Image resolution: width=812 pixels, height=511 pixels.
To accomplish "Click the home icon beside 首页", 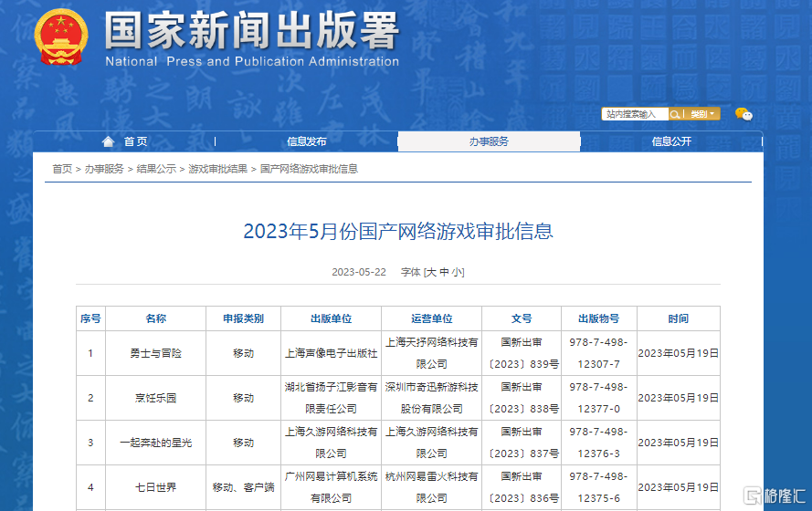I will coord(109,141).
